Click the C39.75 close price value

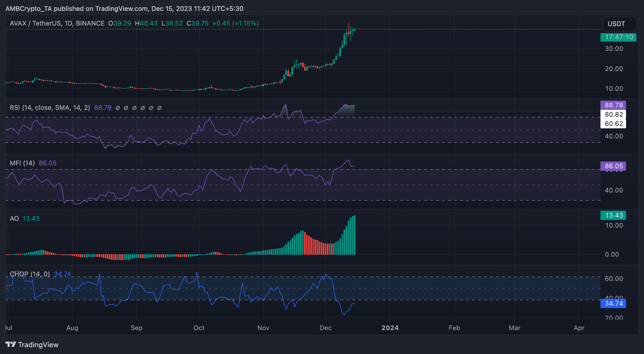click(198, 23)
